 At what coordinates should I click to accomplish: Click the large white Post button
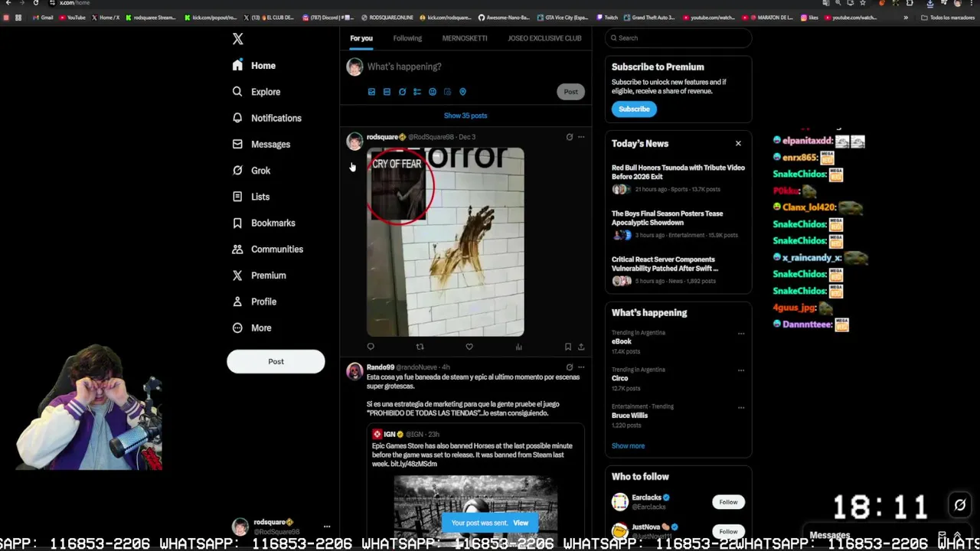coord(276,361)
